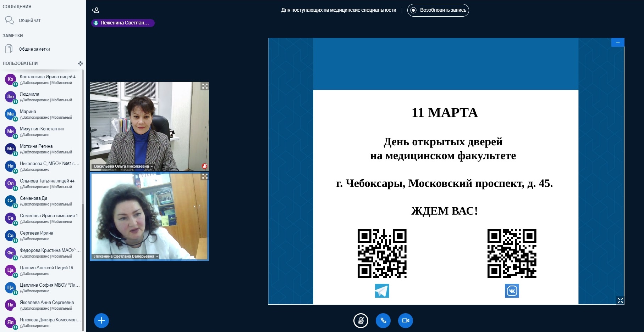Leave audio with the phone button
Viewport: 644px width, 332px height.
(x=383, y=321)
